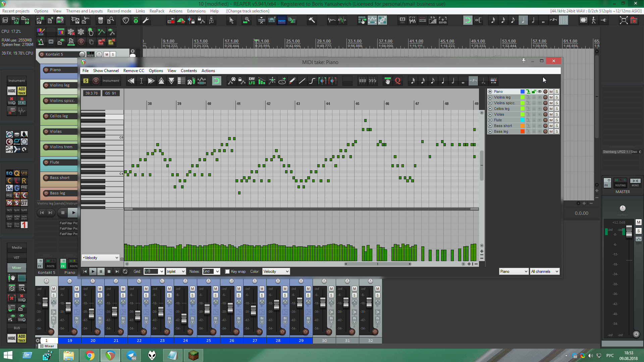Open the Extensions menu in main menu bar

click(196, 11)
